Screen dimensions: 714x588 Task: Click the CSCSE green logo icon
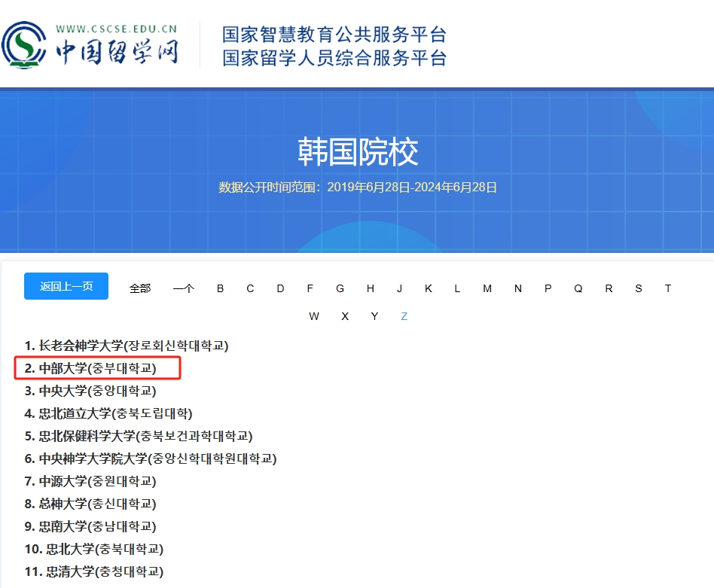[x=23, y=45]
